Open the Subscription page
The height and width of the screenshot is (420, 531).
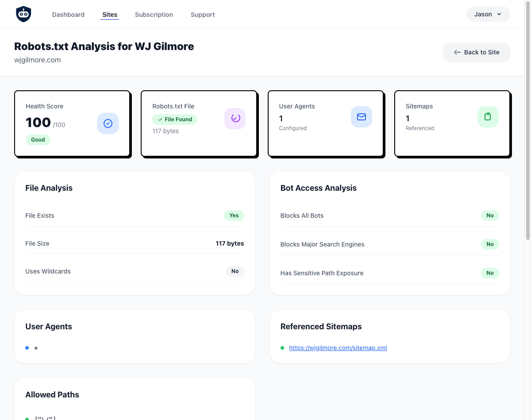pyautogui.click(x=154, y=15)
